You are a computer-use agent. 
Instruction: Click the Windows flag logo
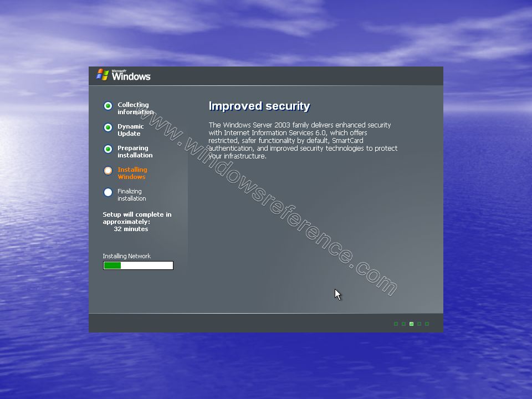pyautogui.click(x=103, y=75)
